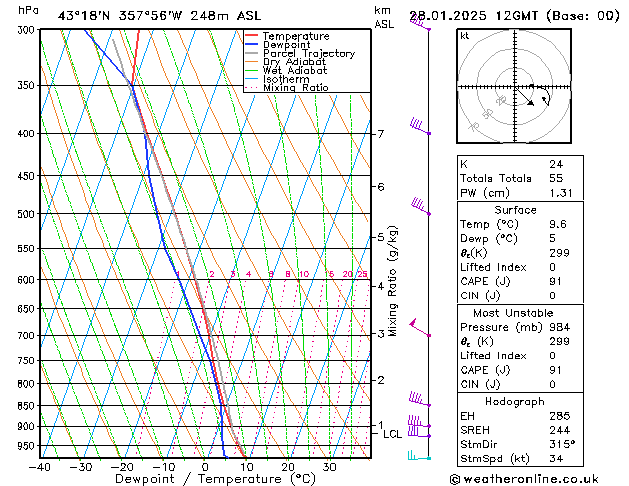This screenshot has width=629, height=486.
Task: Click the wind barb at 400 hPa
Action: 420,126
